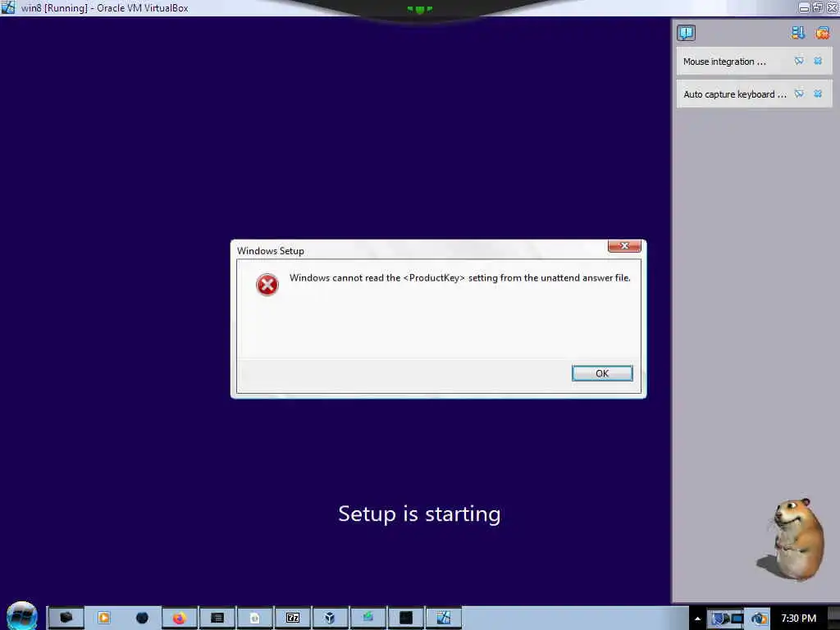This screenshot has height=630, width=840.
Task: Dismiss the Mouse integration notification
Action: (818, 61)
